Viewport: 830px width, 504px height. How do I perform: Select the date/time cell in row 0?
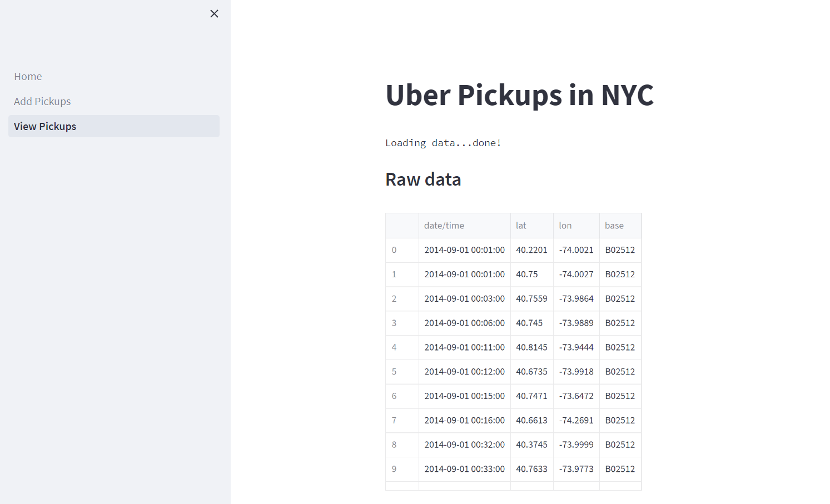[x=464, y=250]
